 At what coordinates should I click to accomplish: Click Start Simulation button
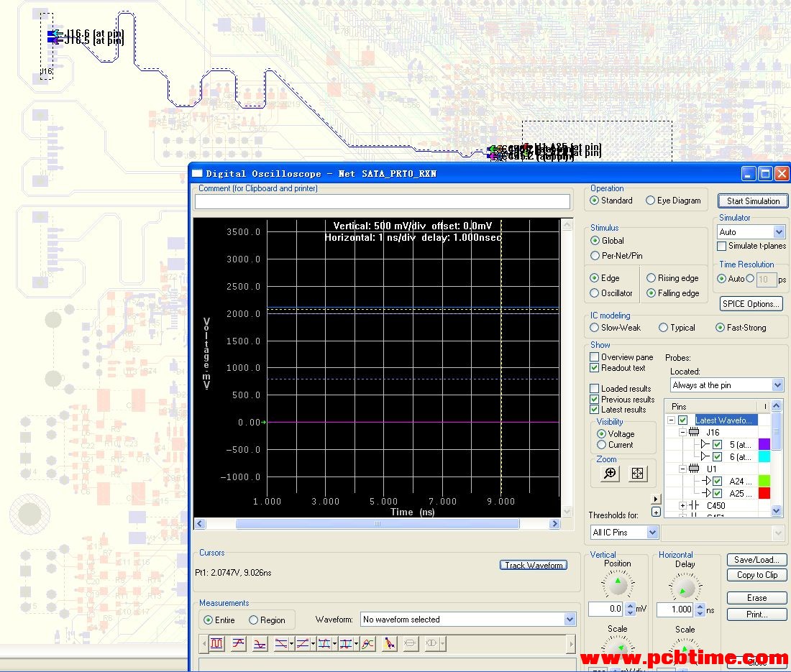(753, 201)
